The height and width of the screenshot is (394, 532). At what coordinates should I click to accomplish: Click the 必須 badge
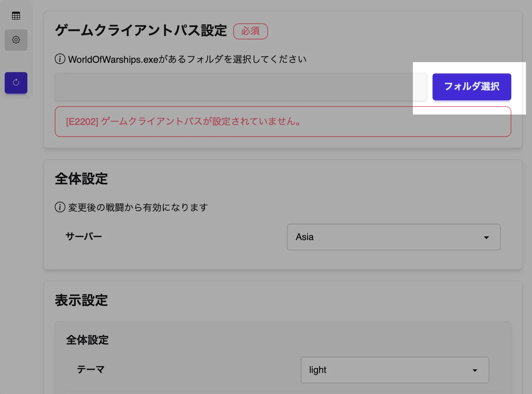click(250, 31)
